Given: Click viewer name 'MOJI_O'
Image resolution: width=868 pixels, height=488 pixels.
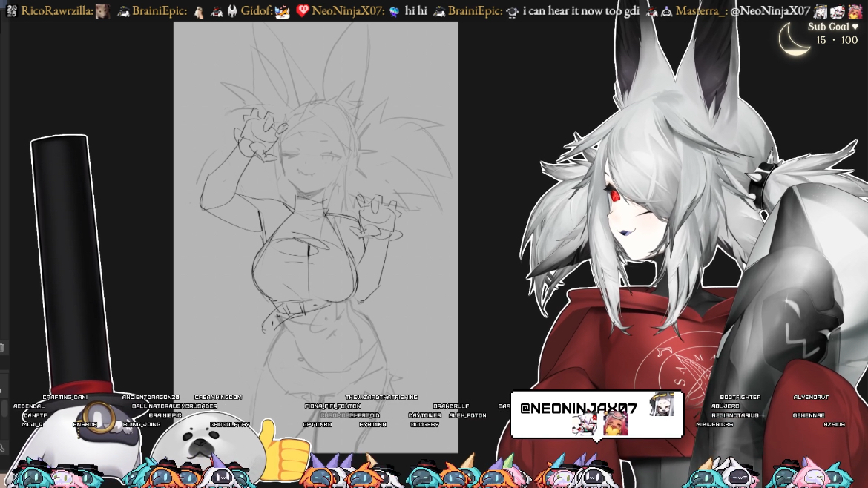Looking at the screenshot, I should click(32, 424).
